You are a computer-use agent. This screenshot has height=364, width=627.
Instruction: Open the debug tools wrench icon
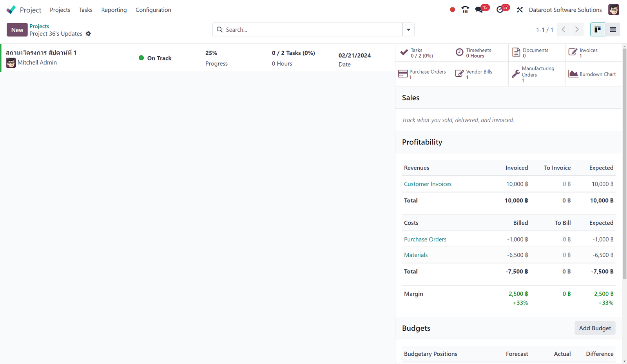click(520, 10)
